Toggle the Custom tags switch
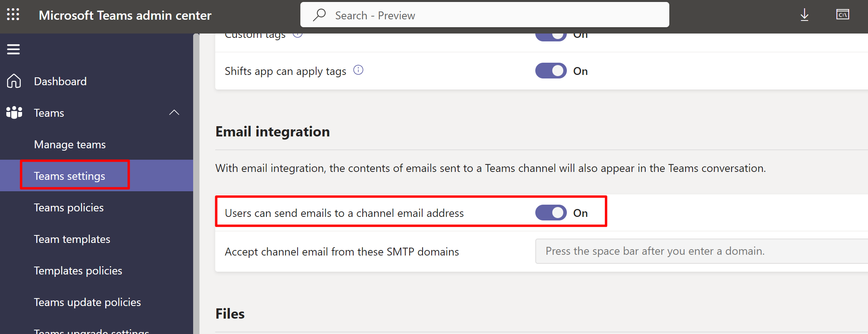The width and height of the screenshot is (868, 334). 551,36
